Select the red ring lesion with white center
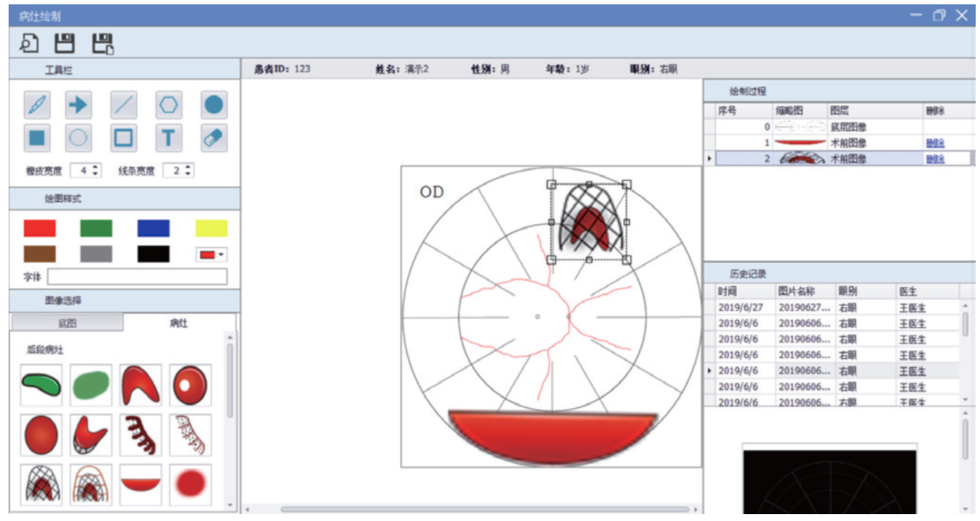 point(190,386)
